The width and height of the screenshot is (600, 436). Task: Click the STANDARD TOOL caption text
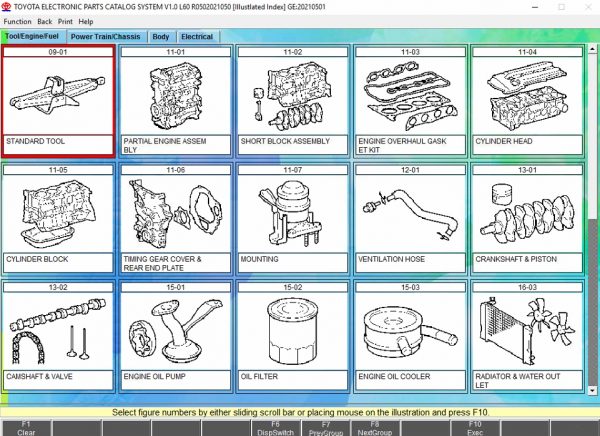click(36, 141)
